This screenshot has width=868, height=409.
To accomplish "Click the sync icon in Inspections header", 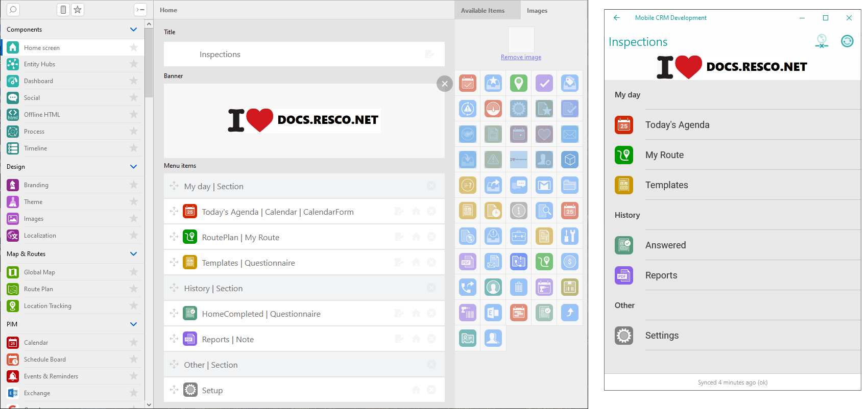I will 847,41.
